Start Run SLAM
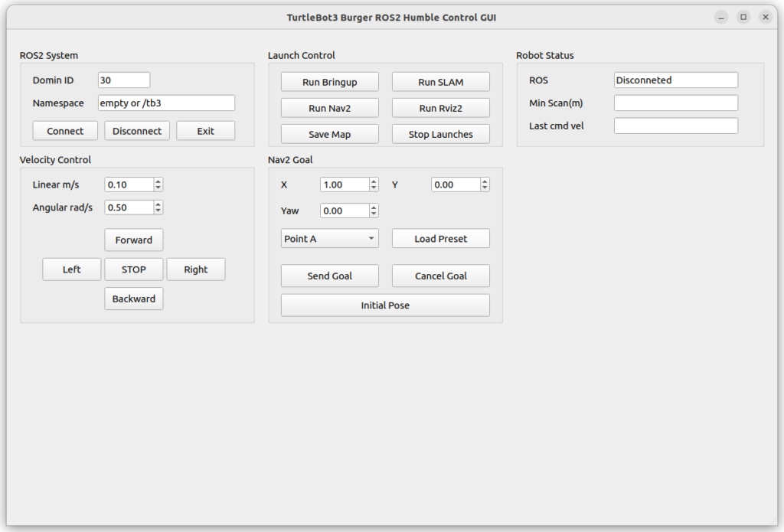 click(x=440, y=82)
